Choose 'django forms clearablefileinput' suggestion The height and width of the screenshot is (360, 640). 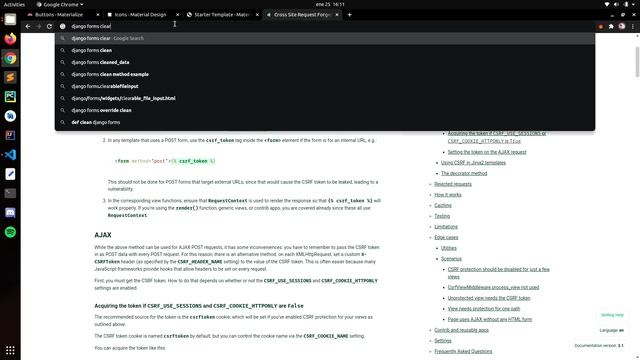pos(325,87)
